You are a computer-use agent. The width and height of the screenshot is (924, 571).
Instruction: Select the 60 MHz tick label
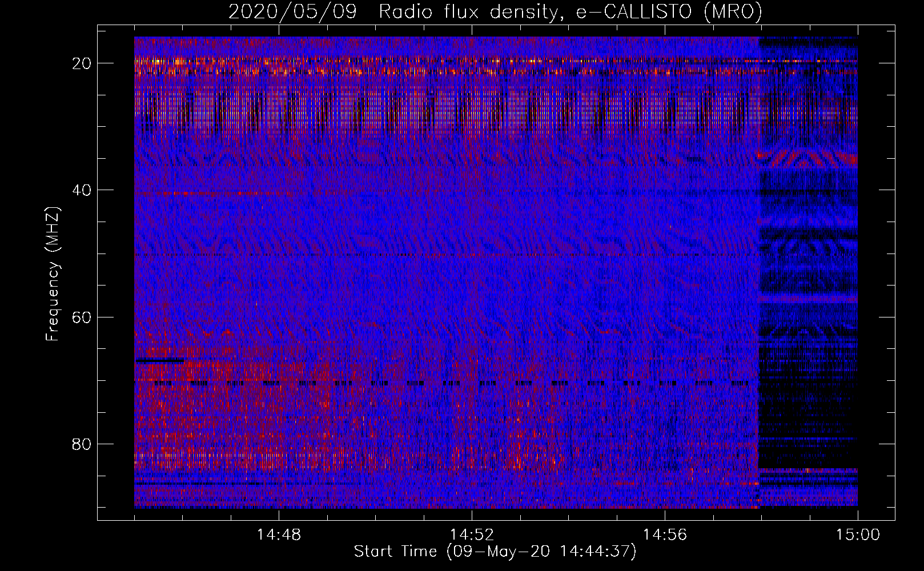[x=82, y=317]
